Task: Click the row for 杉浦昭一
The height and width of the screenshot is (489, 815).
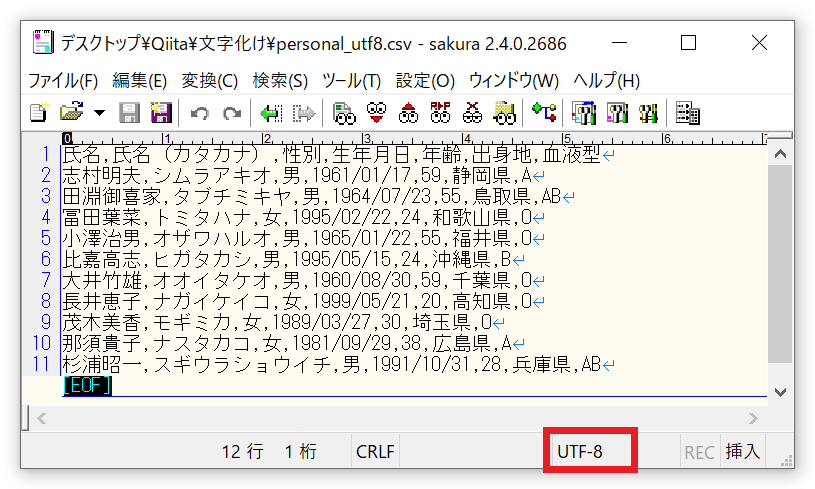Action: coord(338,364)
